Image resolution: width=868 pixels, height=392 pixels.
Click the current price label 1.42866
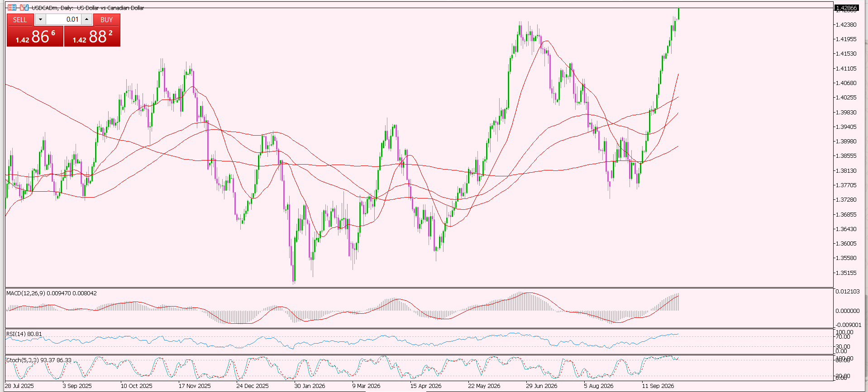(846, 8)
